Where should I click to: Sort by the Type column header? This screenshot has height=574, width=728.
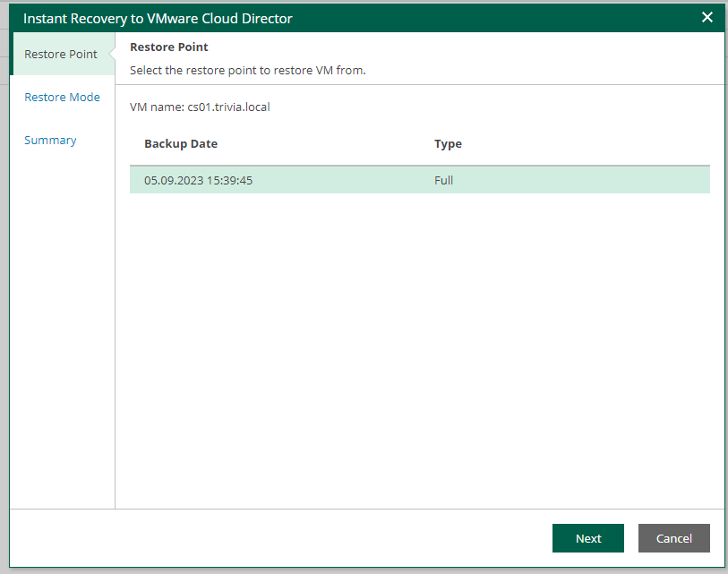coord(448,144)
